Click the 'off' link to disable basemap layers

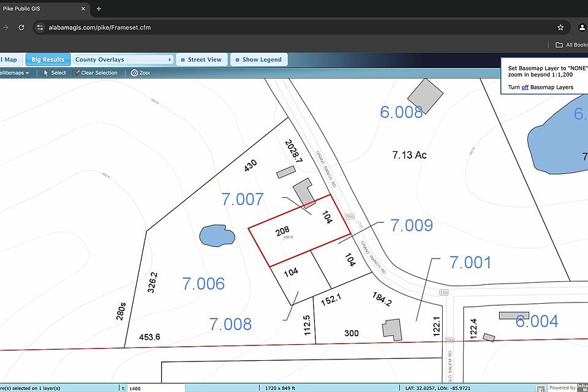(x=525, y=88)
